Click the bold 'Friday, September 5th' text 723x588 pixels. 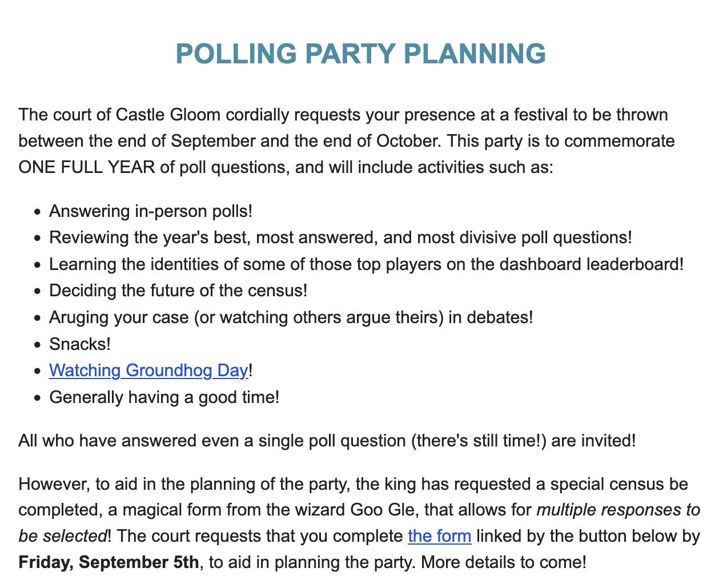(x=109, y=562)
